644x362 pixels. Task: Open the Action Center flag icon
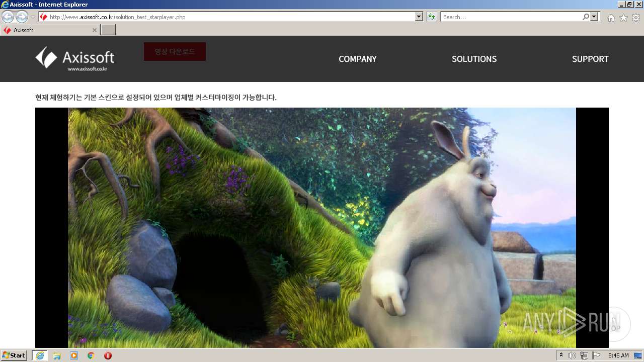596,355
